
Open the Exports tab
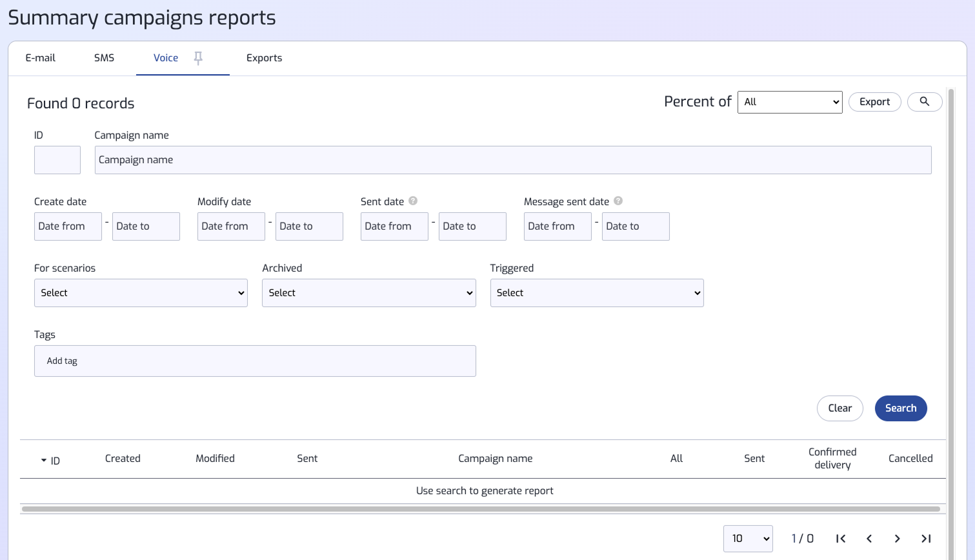coord(265,58)
